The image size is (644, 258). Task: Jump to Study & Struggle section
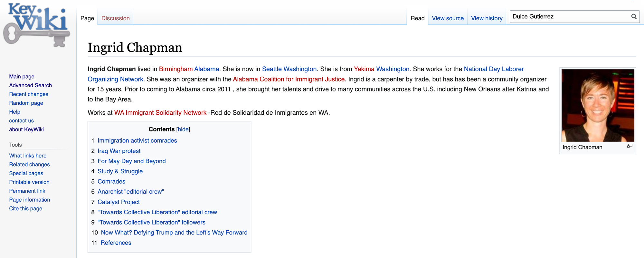coord(120,171)
